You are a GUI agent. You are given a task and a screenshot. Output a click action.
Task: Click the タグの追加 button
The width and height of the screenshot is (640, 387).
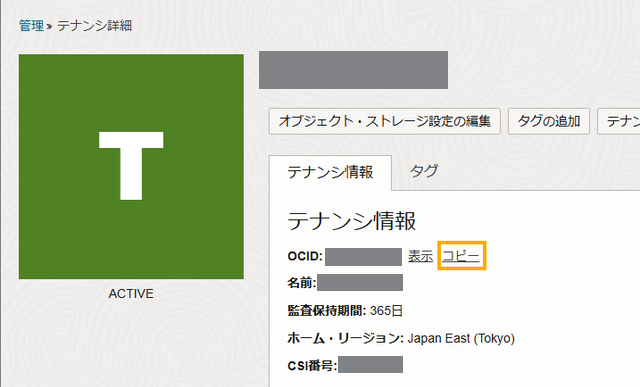pos(549,121)
